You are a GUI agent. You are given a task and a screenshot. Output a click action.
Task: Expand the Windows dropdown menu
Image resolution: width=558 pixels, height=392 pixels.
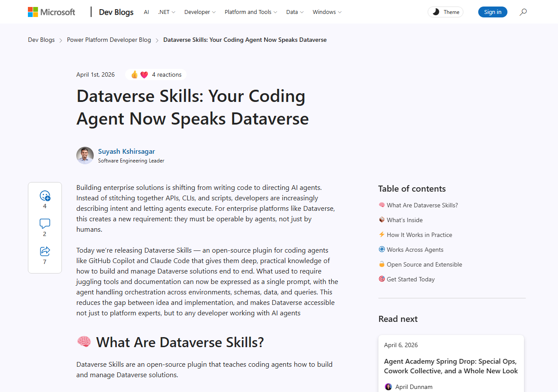pos(327,12)
